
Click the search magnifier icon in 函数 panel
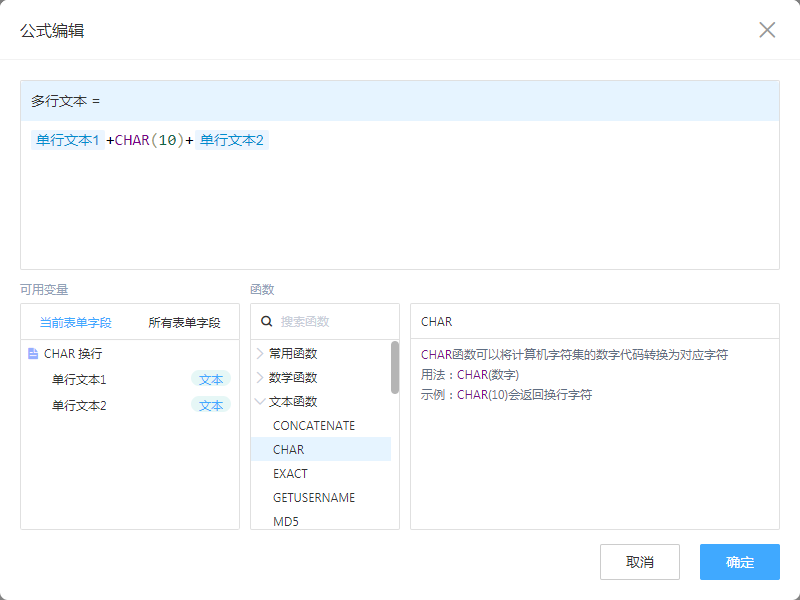pos(267,322)
